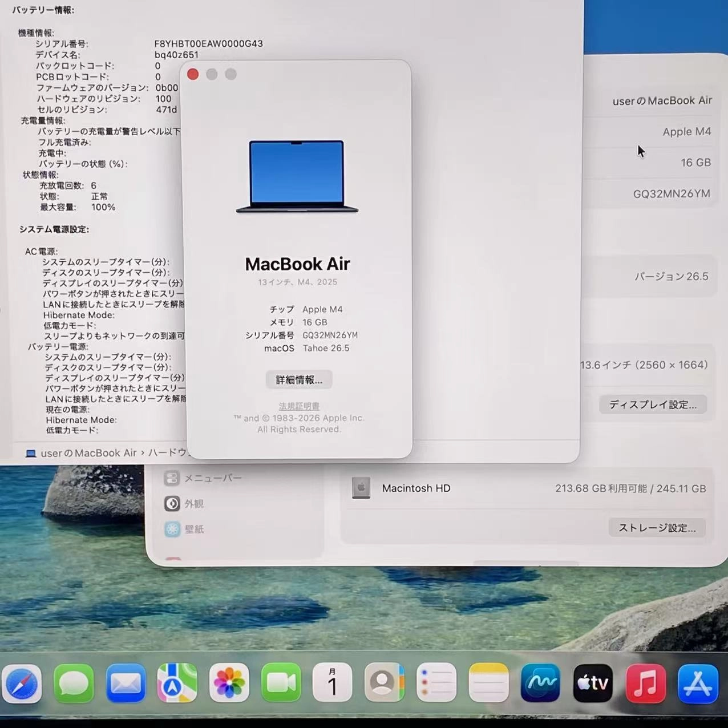Click the バージョン 26.5 text in Settings
The width and height of the screenshot is (728, 728).
point(671,277)
